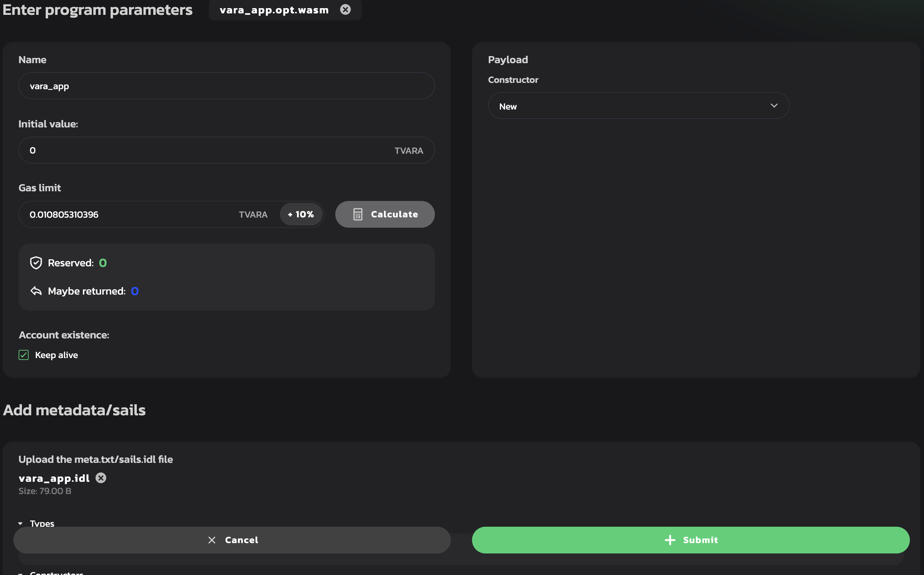This screenshot has width=924, height=575.
Task: Click the Add metadata/sails section header
Action: 74,409
